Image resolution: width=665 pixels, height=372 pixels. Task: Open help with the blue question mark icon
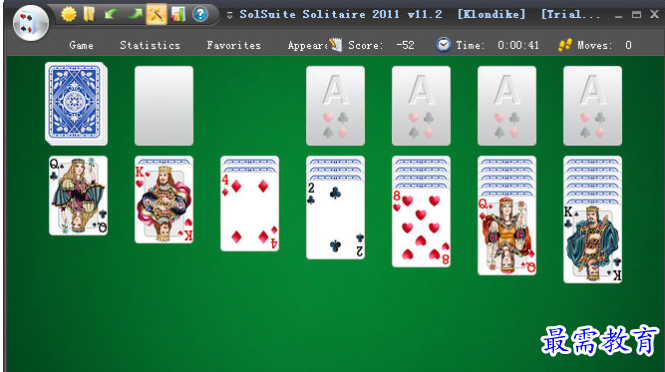tap(200, 14)
